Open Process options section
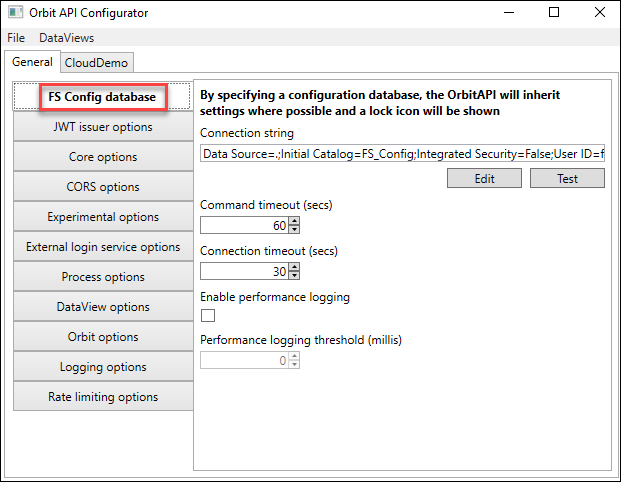Viewport: 621px width, 482px height. (x=103, y=277)
